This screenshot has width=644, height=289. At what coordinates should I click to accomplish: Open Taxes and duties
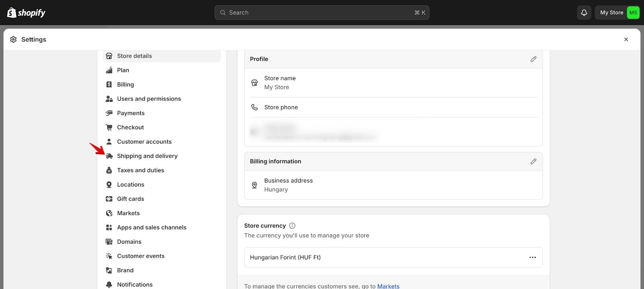tap(162, 170)
